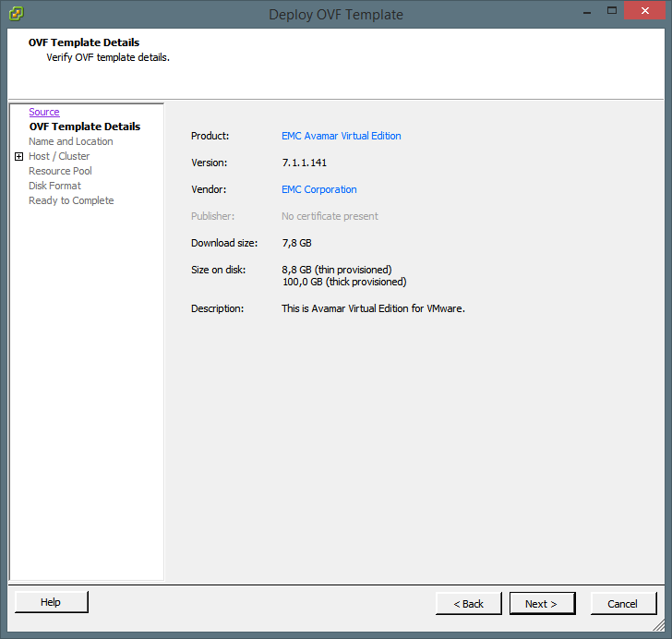Proceed with the Next > button

(x=542, y=604)
